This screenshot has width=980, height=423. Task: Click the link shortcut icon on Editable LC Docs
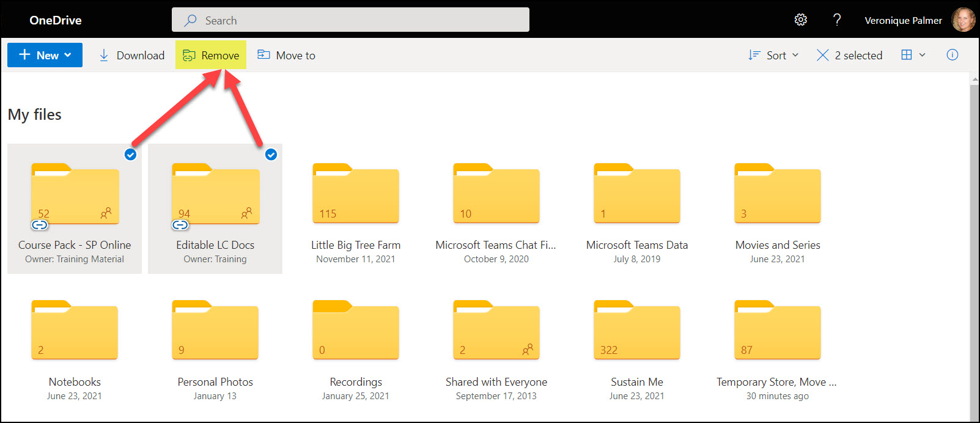pos(180,225)
